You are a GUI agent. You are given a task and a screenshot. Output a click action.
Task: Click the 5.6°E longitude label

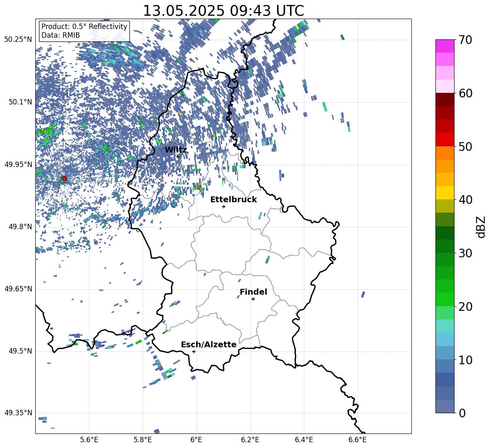[89, 440]
